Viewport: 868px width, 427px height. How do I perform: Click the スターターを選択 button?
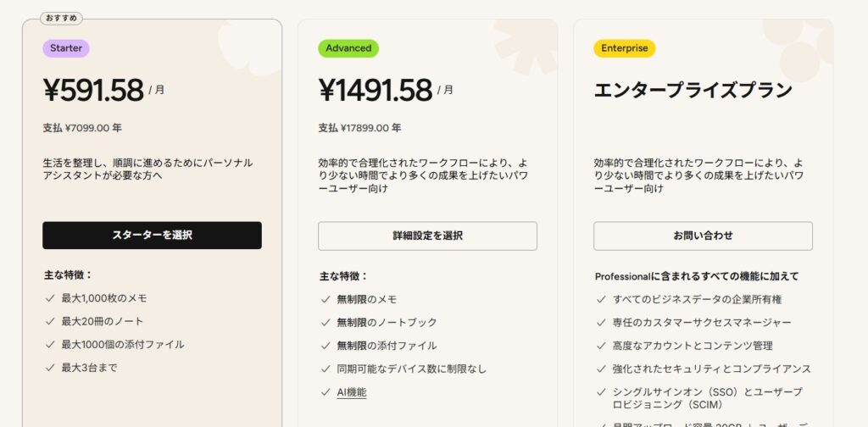point(152,235)
